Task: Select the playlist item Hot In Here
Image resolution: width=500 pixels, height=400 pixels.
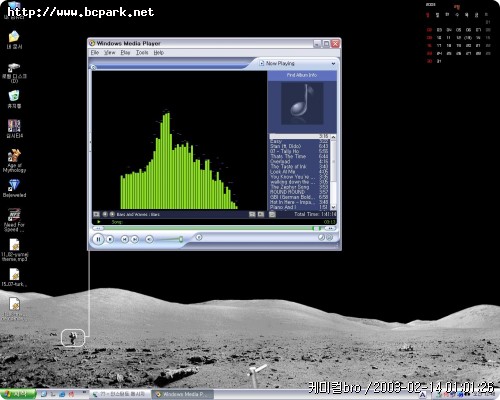Action: 299,202
